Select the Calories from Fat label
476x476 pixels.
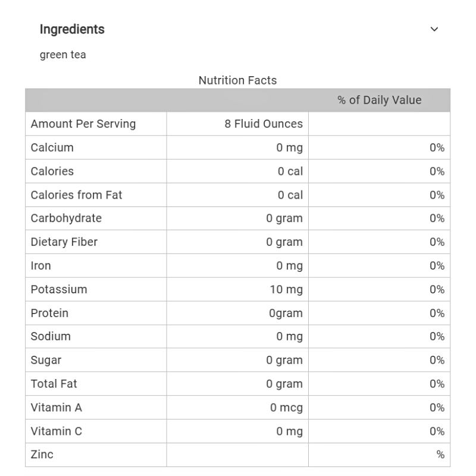77,195
